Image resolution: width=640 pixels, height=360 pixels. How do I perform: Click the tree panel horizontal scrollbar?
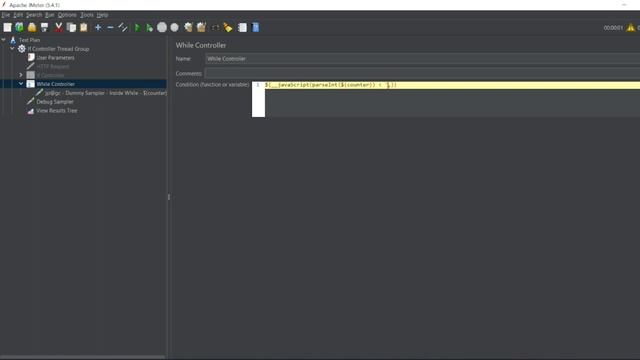pyautogui.click(x=83, y=357)
